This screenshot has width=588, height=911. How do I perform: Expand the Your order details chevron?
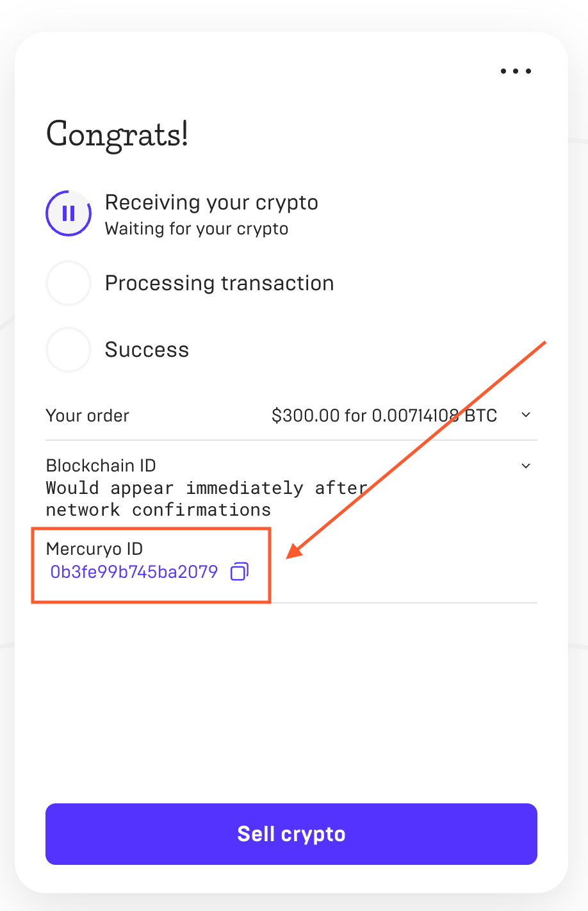point(526,415)
